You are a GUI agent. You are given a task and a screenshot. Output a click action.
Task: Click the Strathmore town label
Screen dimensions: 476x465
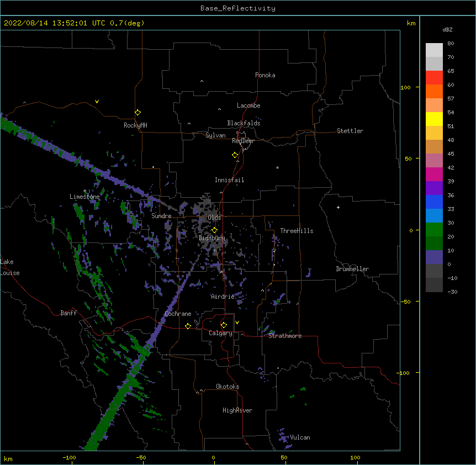(x=285, y=336)
